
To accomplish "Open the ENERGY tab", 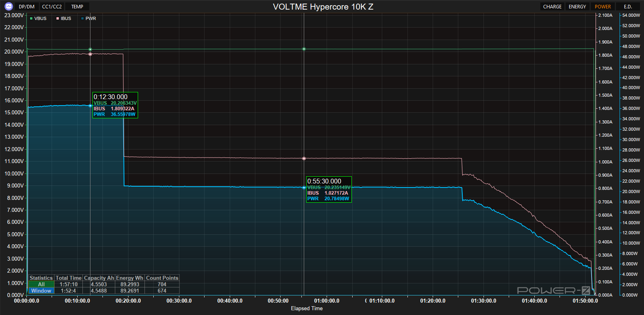I will (x=577, y=7).
